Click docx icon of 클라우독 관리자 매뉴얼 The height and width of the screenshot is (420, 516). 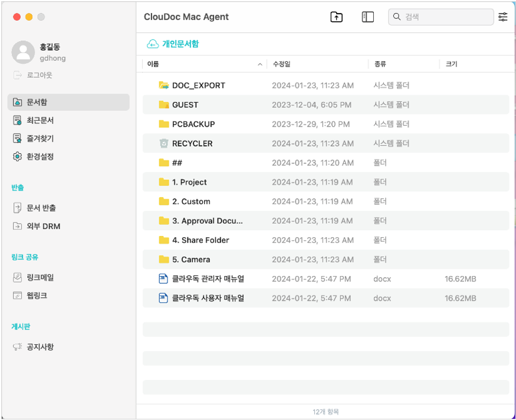pos(163,279)
